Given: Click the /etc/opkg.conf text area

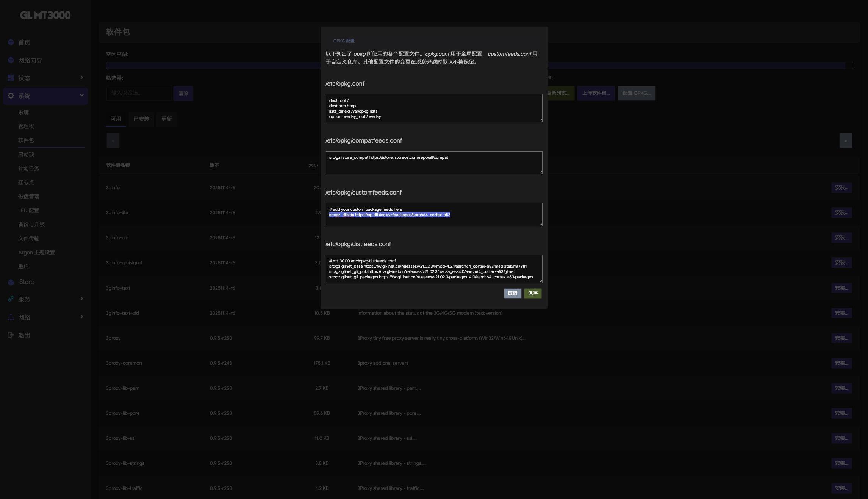Looking at the screenshot, I should coord(433,108).
